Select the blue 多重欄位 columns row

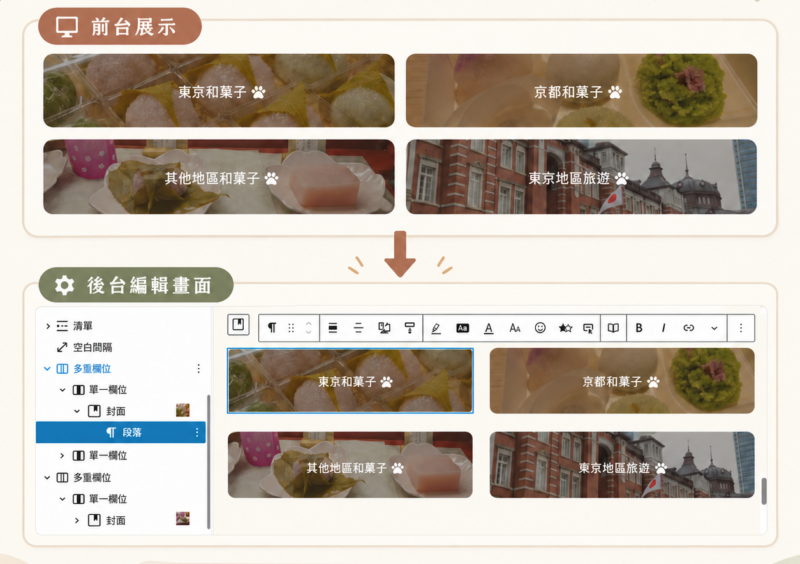[x=122, y=369]
